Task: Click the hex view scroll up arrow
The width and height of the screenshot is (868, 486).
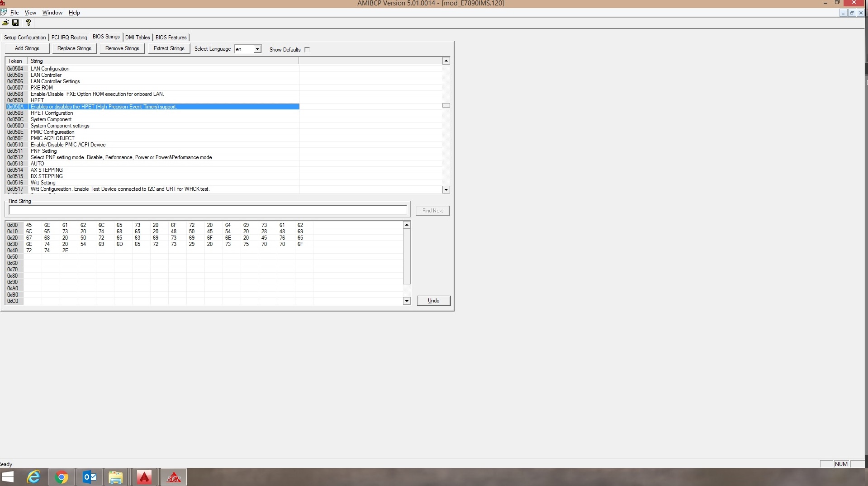Action: click(407, 225)
